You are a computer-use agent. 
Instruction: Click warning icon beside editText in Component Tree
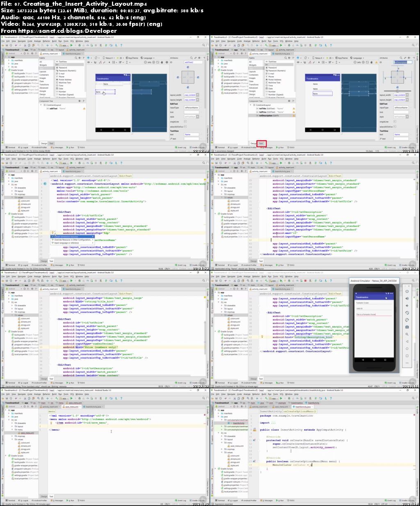(x=84, y=108)
